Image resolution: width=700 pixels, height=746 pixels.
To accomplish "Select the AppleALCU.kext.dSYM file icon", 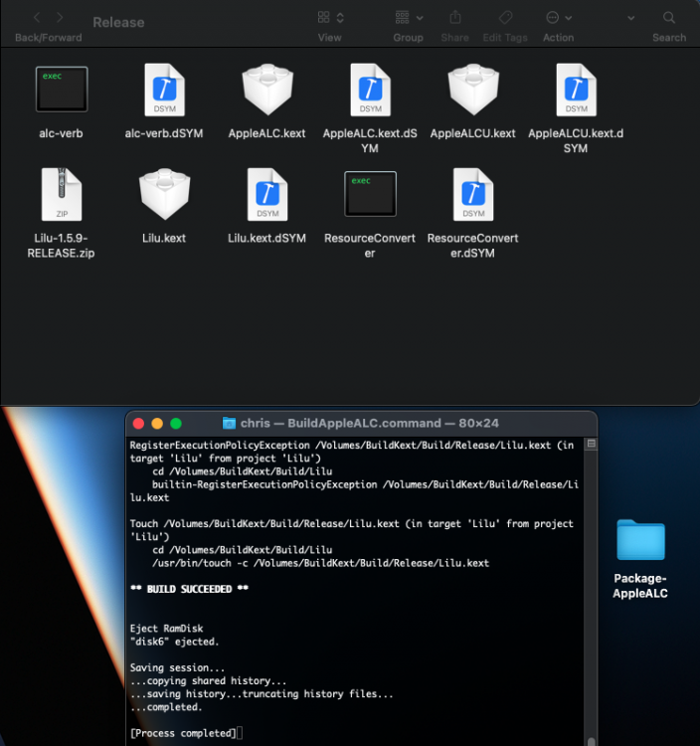I will 577,90.
